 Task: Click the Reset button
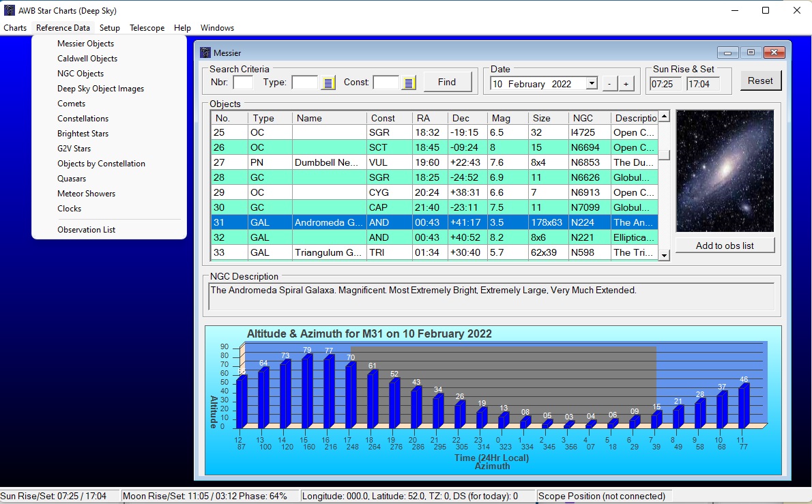760,80
